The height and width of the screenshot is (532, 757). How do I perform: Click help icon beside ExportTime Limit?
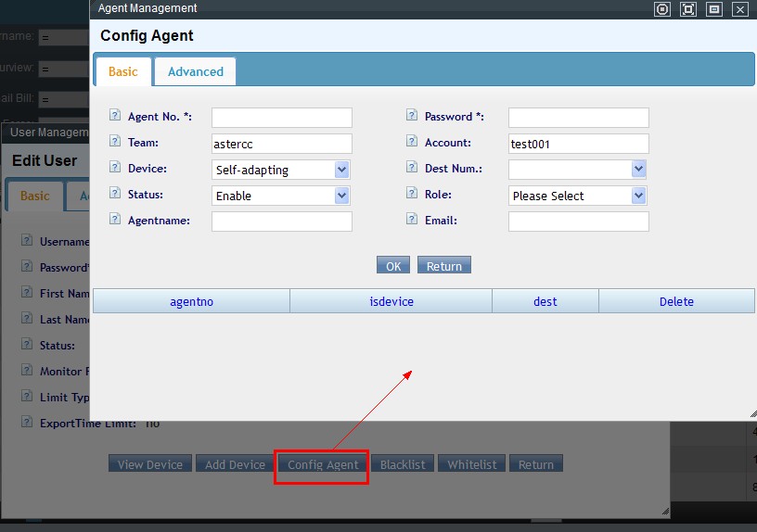click(x=27, y=422)
